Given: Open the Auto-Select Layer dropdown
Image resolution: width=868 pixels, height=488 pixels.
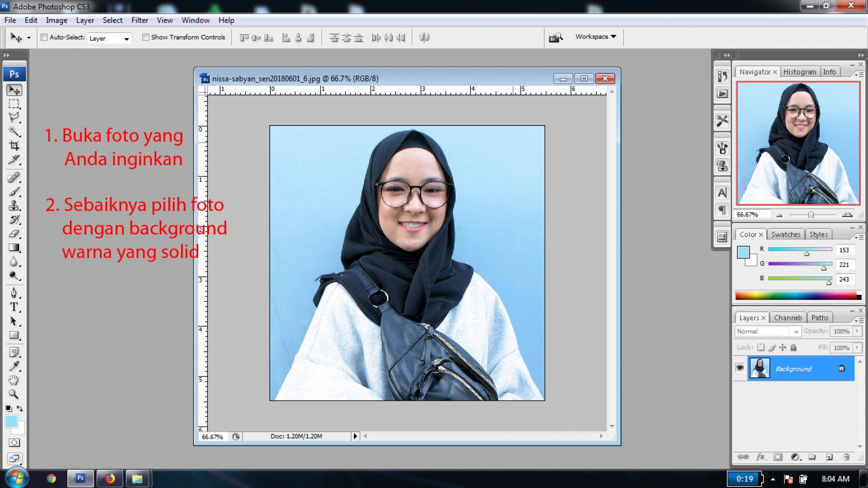Looking at the screenshot, I should click(109, 38).
